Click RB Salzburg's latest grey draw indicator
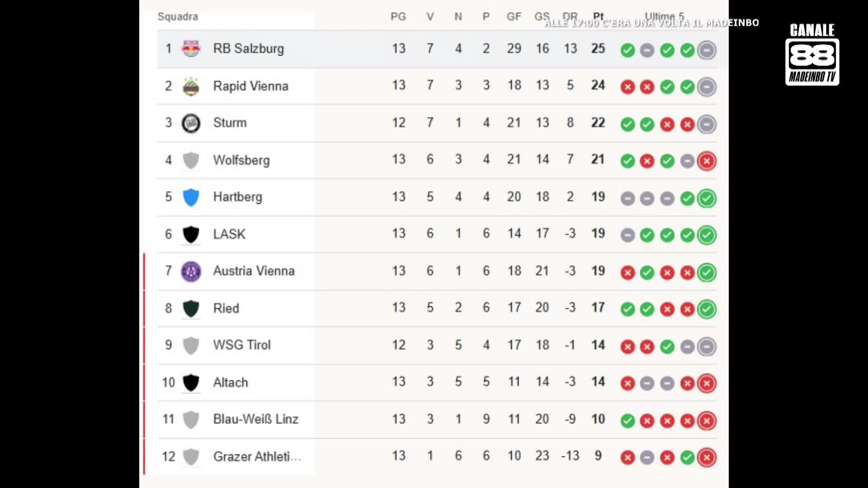This screenshot has width=868, height=488. [707, 50]
